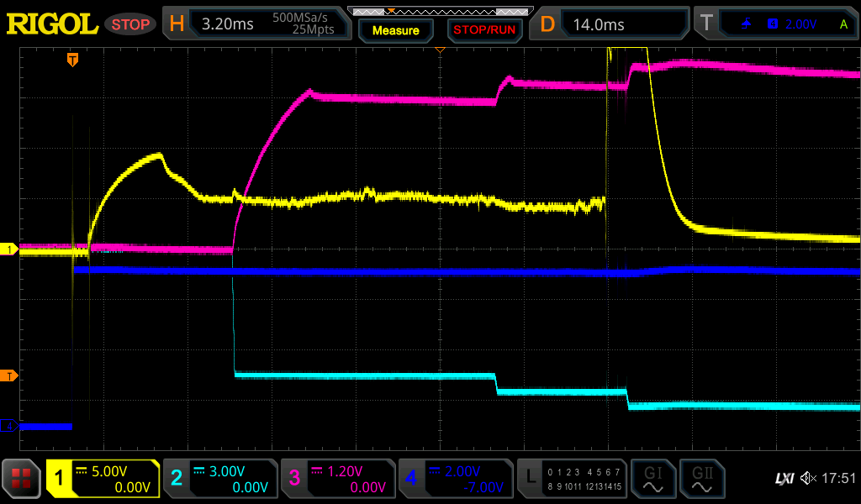Screen dimensions: 861x504
Task: Click the LXI network status icon
Action: [784, 479]
